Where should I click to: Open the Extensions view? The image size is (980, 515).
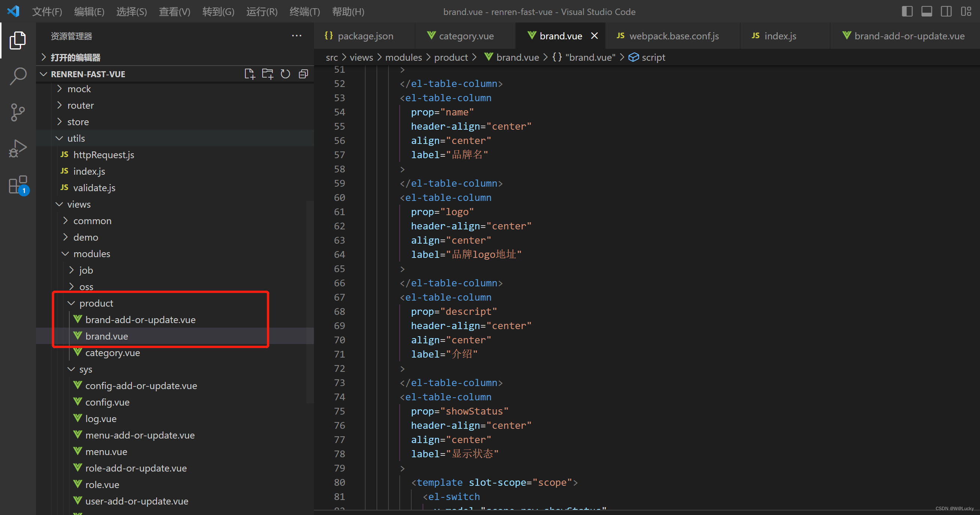point(18,185)
